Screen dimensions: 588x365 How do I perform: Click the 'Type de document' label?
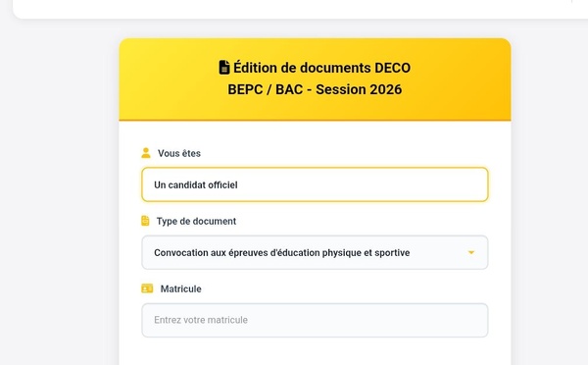[197, 221]
